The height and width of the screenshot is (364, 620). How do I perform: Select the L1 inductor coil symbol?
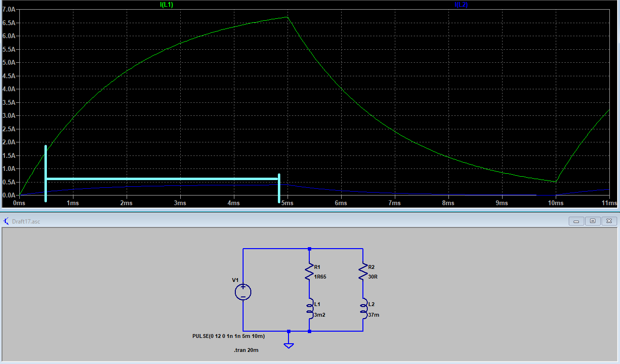309,309
